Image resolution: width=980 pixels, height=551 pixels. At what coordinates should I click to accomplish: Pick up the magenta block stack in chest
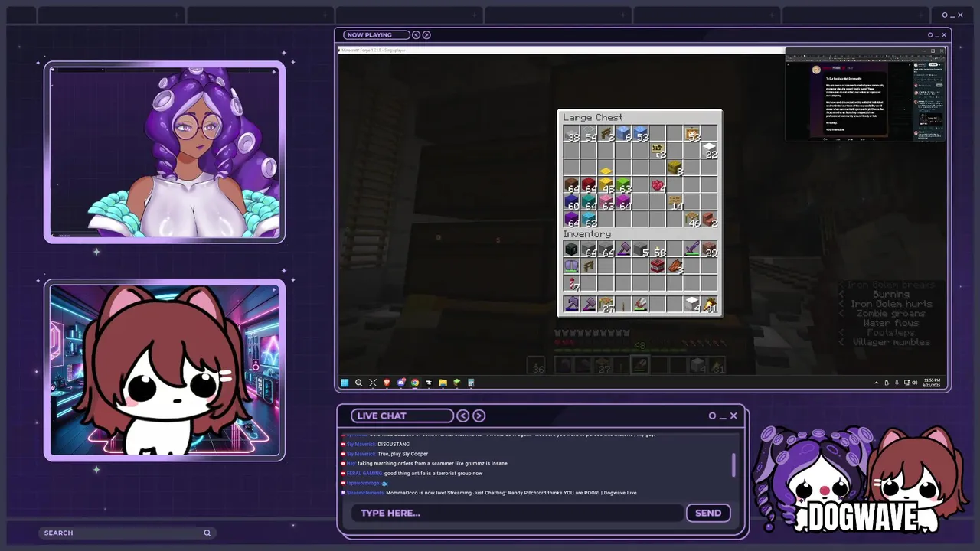624,202
